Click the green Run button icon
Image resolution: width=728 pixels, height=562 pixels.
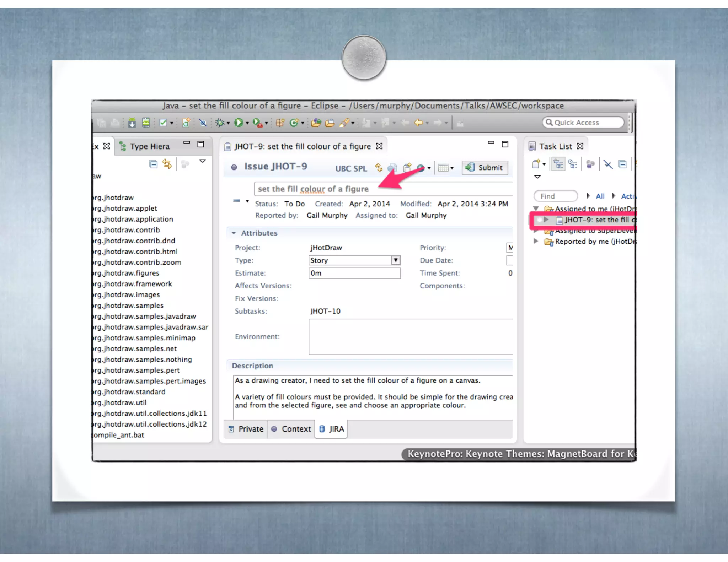(x=239, y=123)
